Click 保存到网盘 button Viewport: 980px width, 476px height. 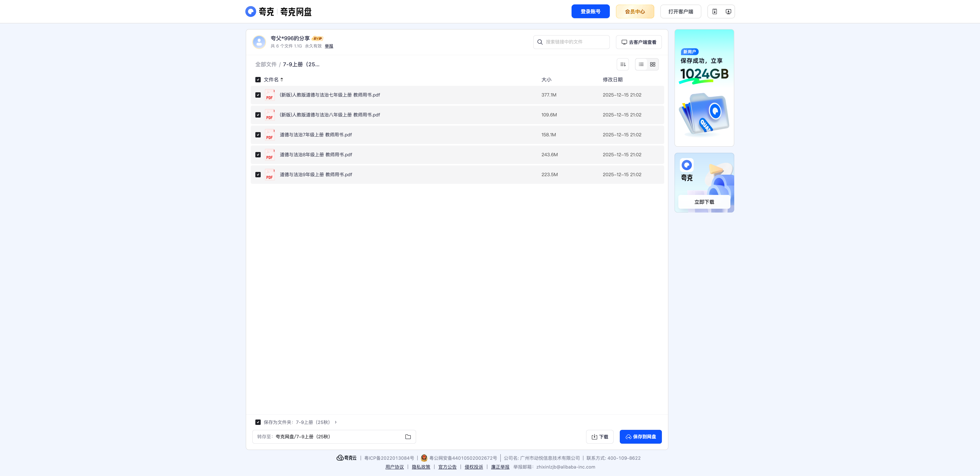tap(641, 437)
